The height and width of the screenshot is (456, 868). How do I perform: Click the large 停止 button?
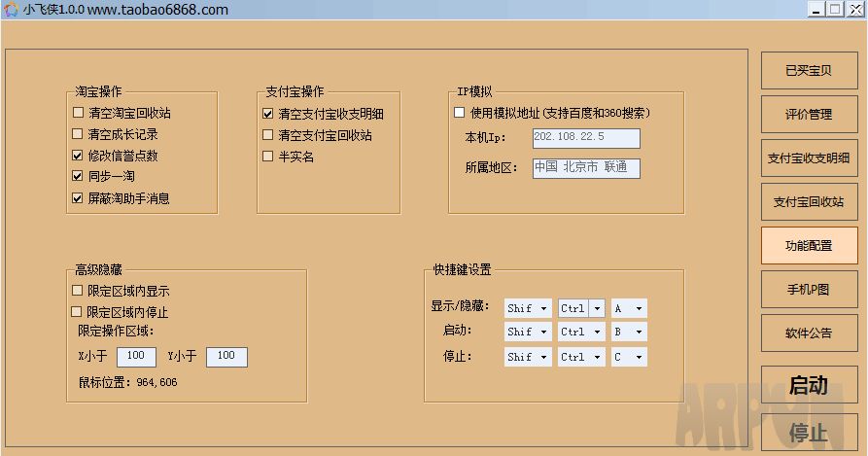(x=810, y=433)
